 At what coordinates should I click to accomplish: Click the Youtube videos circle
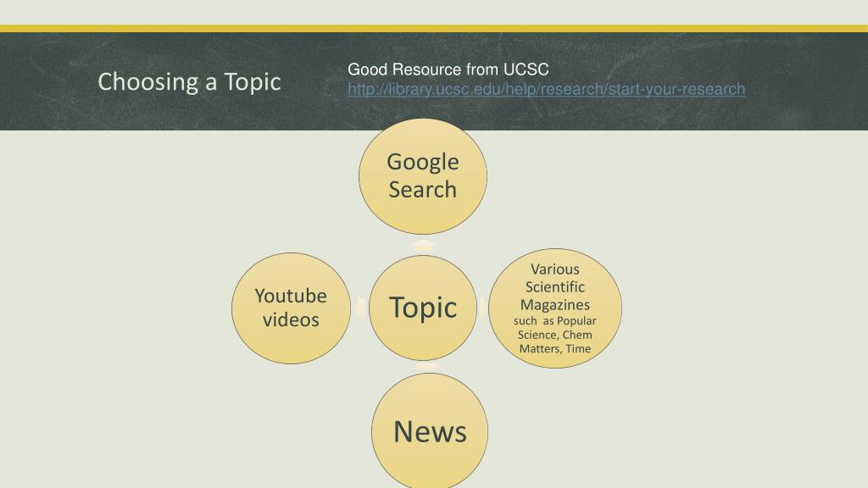click(x=292, y=308)
